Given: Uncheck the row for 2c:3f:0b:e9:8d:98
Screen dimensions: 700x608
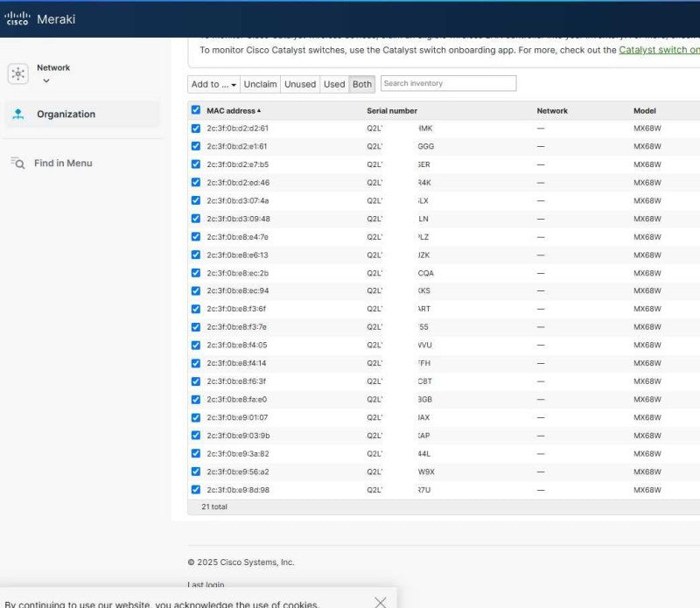Looking at the screenshot, I should point(195,490).
